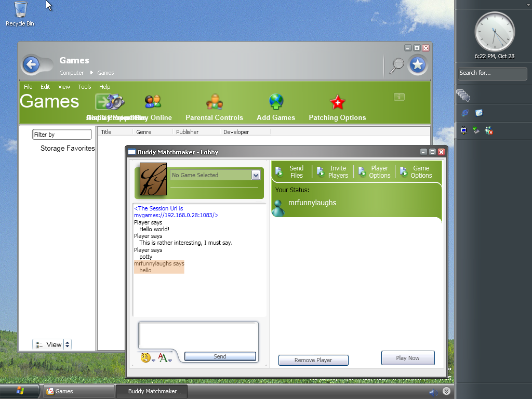Open the font formatting A icon
The image size is (532, 399).
163,357
